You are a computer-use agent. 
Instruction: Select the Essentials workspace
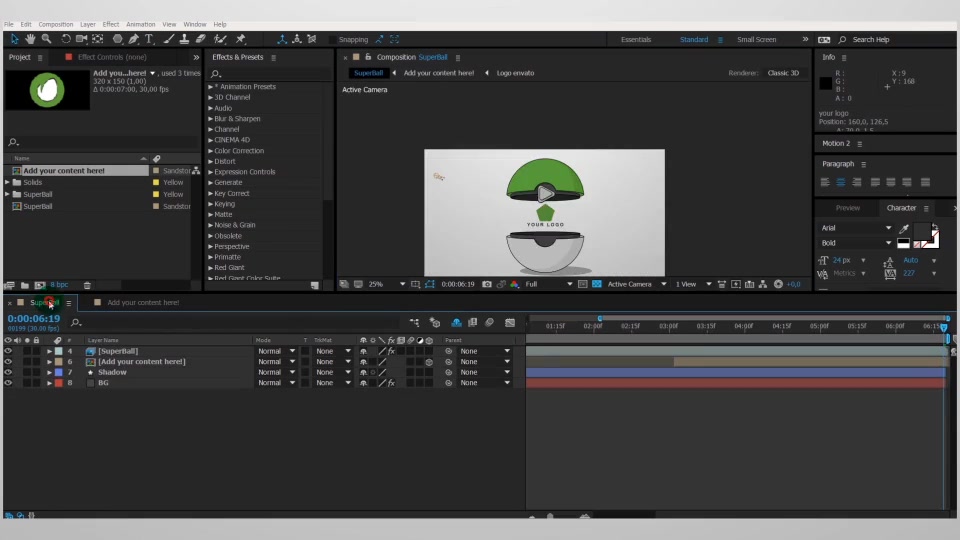pos(636,39)
